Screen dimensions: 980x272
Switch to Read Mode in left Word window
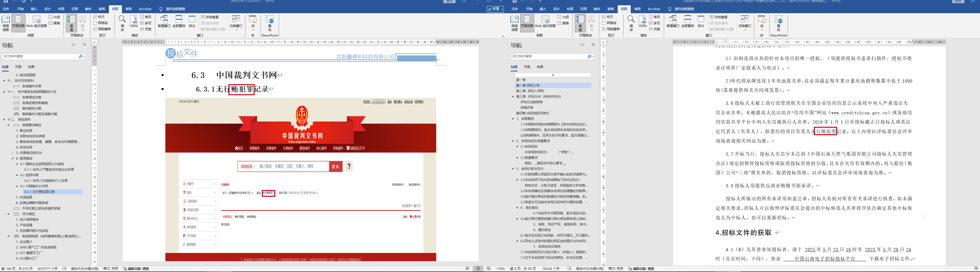6,24
